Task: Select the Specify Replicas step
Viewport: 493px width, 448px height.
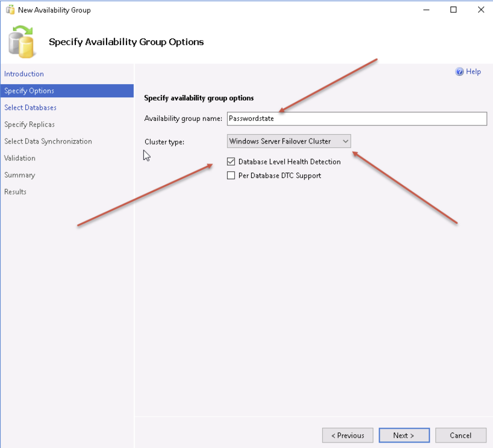Action: pos(30,124)
